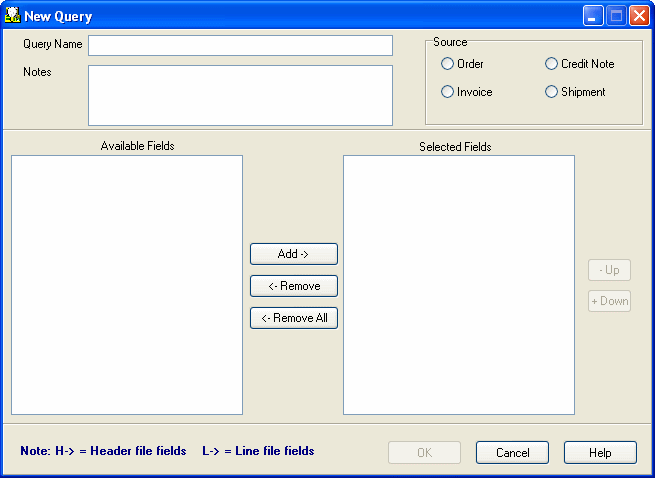Cancel the New Query dialog

click(512, 453)
